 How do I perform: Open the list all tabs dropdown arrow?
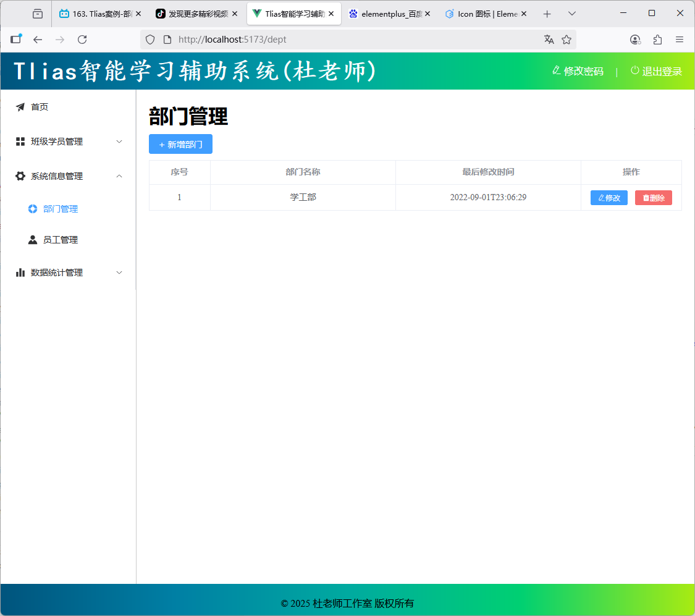point(572,14)
